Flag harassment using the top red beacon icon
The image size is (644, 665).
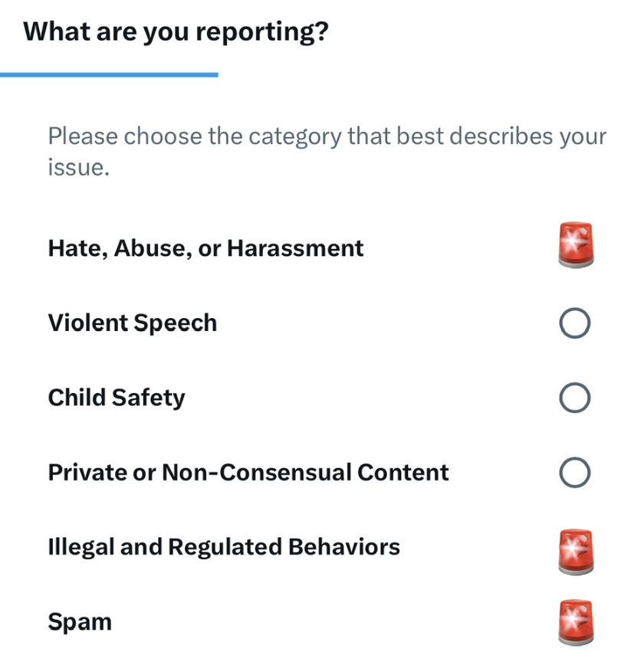[x=576, y=244]
